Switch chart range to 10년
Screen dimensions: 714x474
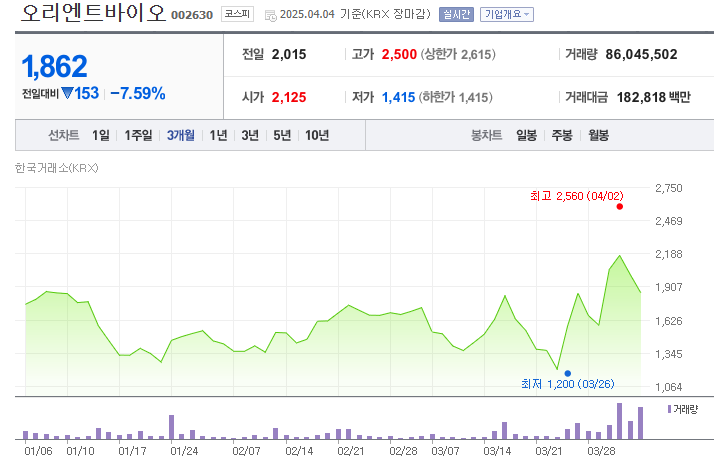[x=317, y=135]
